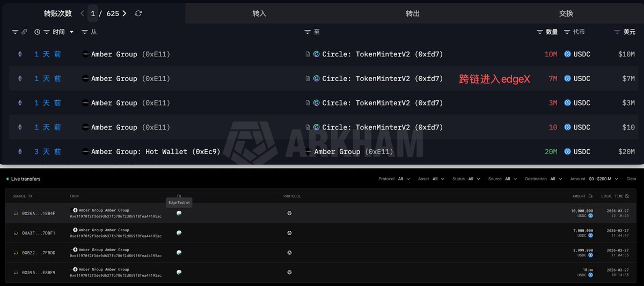
Task: Open the 时间 column filter
Action: click(x=47, y=32)
